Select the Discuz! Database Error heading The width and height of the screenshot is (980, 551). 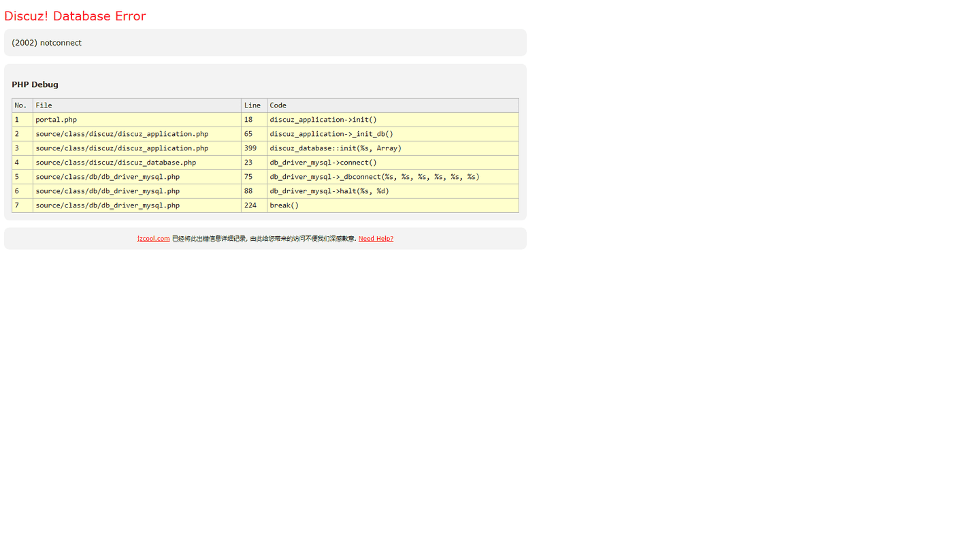[75, 16]
